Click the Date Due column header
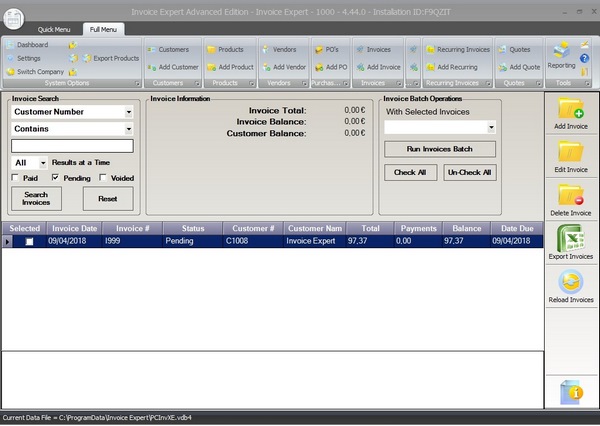600x426 pixels. (x=517, y=229)
